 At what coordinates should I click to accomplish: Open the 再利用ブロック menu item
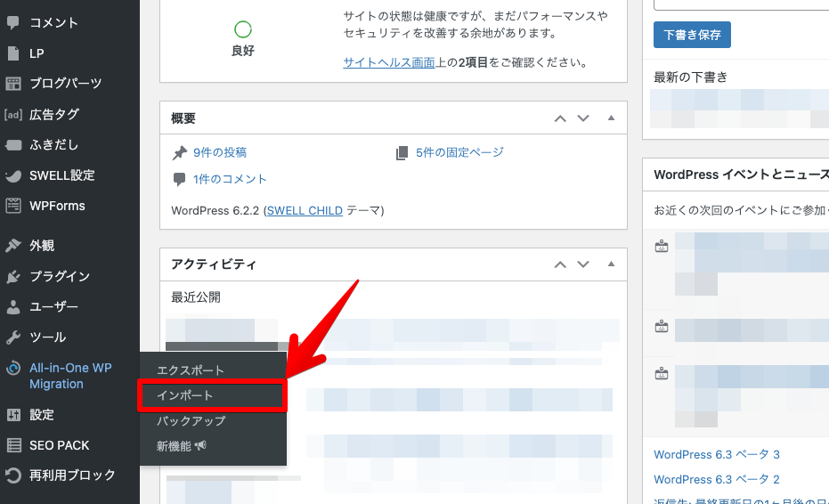point(72,476)
